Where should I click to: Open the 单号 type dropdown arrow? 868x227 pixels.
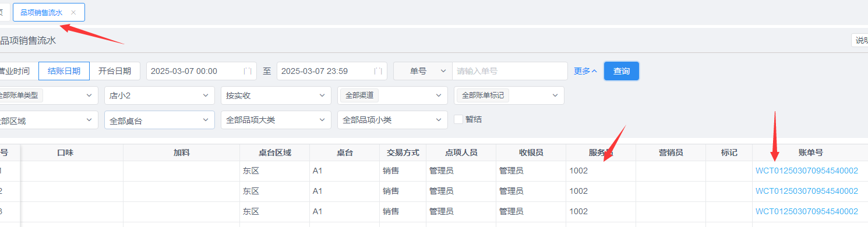coord(442,71)
